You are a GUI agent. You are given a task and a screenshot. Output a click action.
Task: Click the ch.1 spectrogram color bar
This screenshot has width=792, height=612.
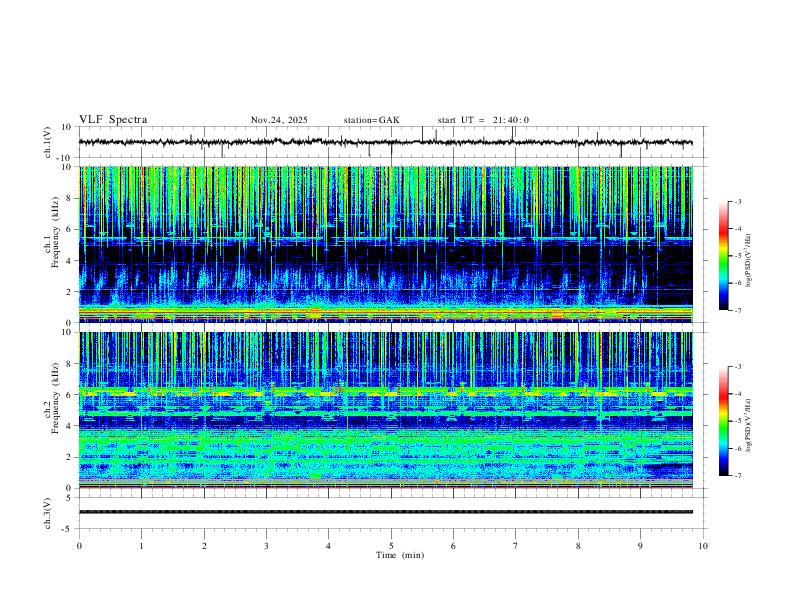pos(723,256)
